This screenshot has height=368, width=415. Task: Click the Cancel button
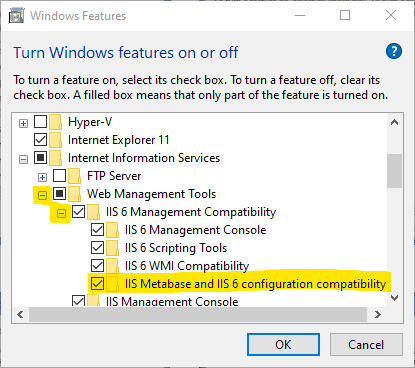tap(366, 344)
